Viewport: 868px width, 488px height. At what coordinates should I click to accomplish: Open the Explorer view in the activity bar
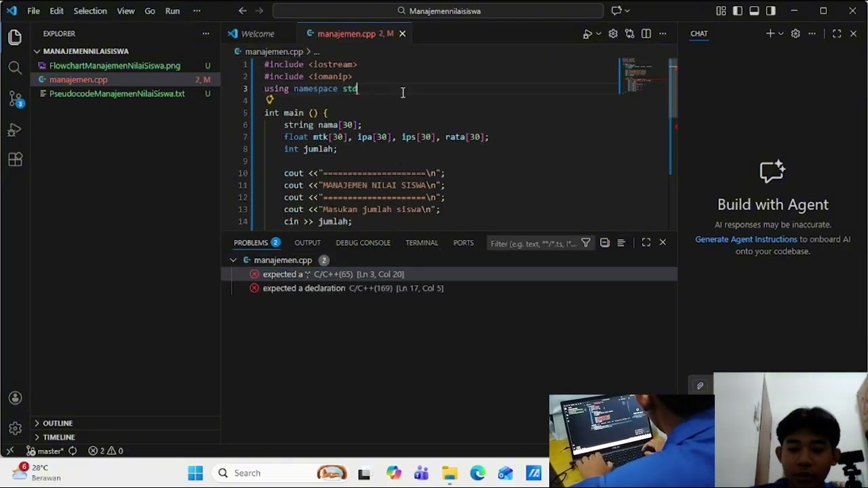(x=15, y=37)
